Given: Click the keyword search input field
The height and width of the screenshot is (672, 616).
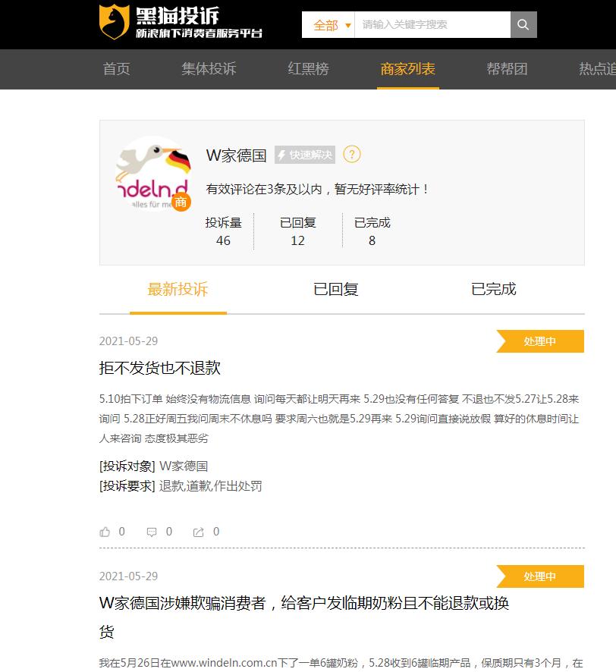Looking at the screenshot, I should coord(432,24).
